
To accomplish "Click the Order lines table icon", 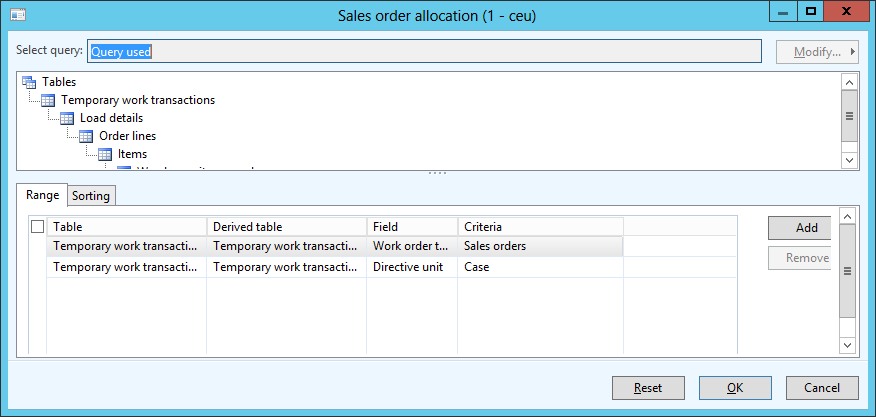I will pyautogui.click(x=86, y=136).
